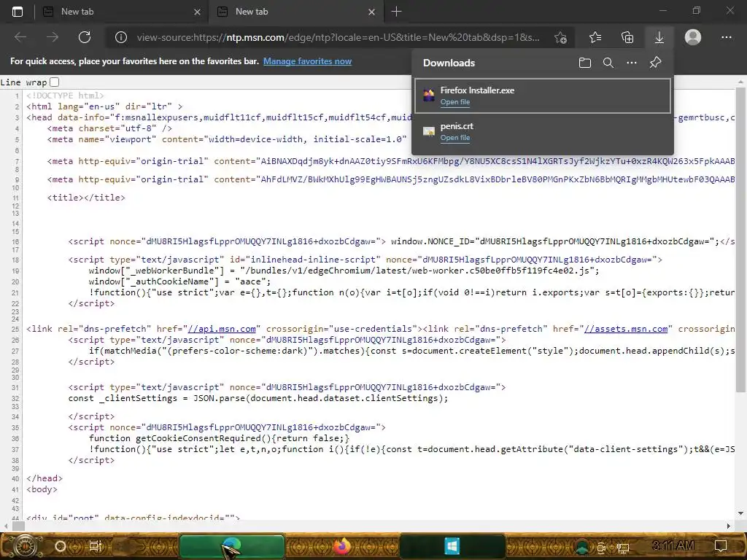This screenshot has height=560, width=747.
Task: Click the Manage favorites now link
Action: pyautogui.click(x=307, y=61)
